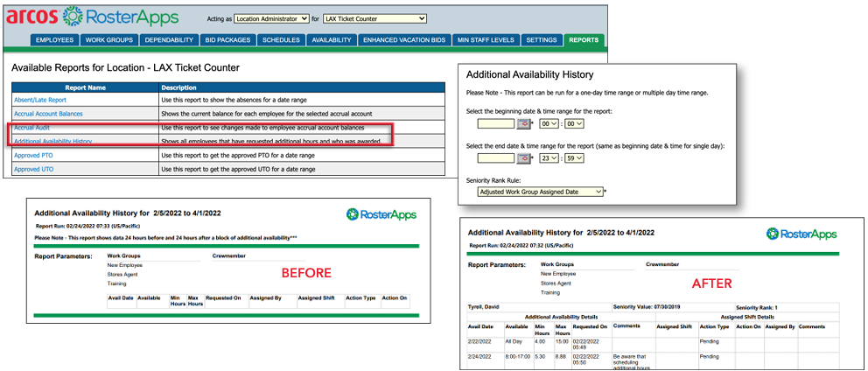Open the DEPENDABILITY tab

pyautogui.click(x=169, y=40)
